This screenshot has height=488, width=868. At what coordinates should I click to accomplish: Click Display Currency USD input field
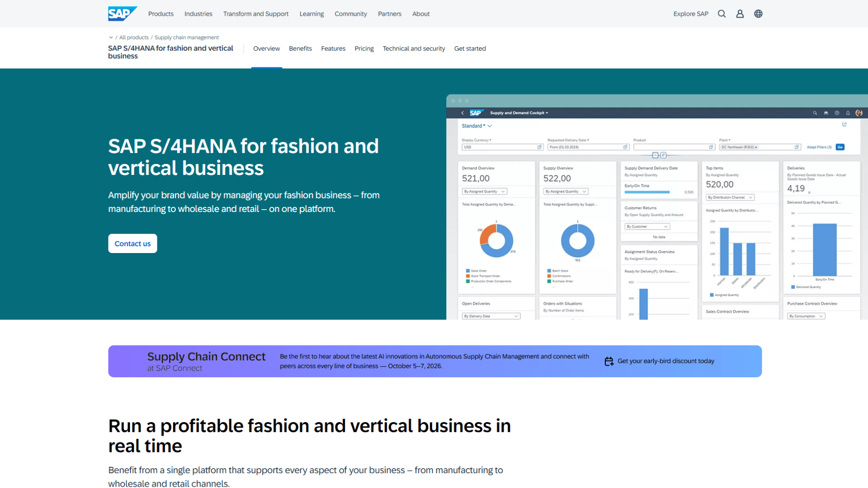[x=502, y=147]
